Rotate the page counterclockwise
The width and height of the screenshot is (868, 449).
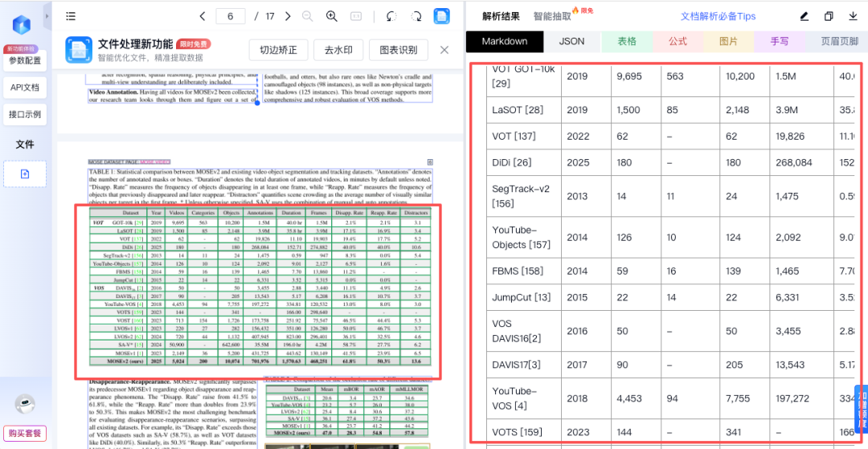click(391, 16)
